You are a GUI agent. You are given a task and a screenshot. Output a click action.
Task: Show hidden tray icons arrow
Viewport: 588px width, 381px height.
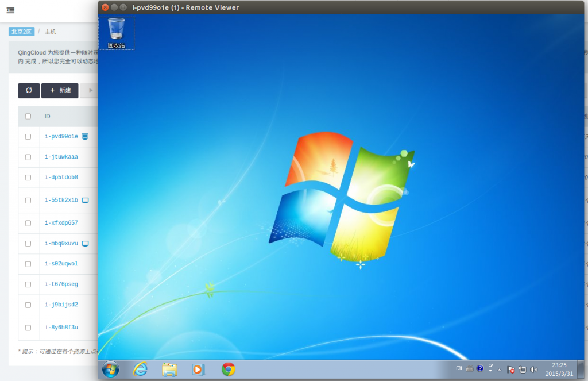tap(499, 370)
